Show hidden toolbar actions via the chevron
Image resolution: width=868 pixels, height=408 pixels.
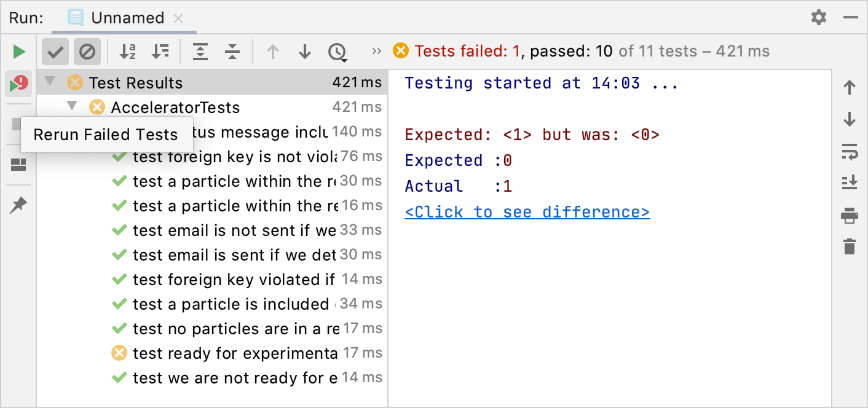[x=376, y=52]
